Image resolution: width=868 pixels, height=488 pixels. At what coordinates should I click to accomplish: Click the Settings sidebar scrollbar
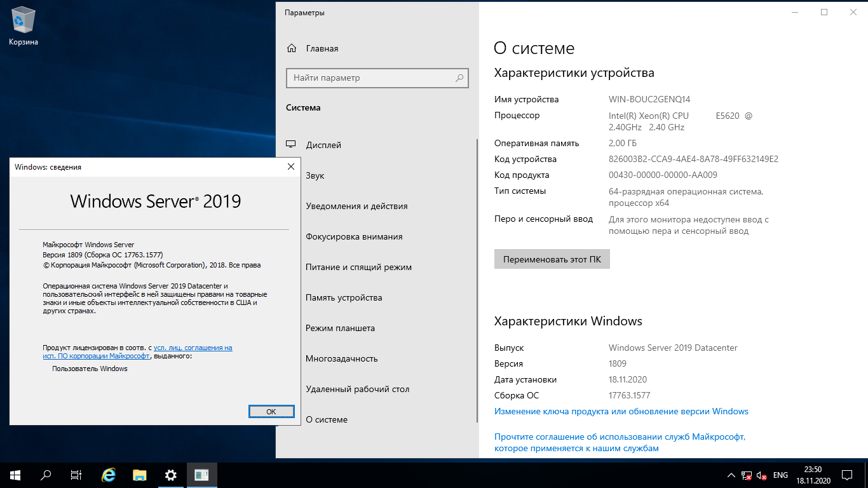tap(477, 281)
